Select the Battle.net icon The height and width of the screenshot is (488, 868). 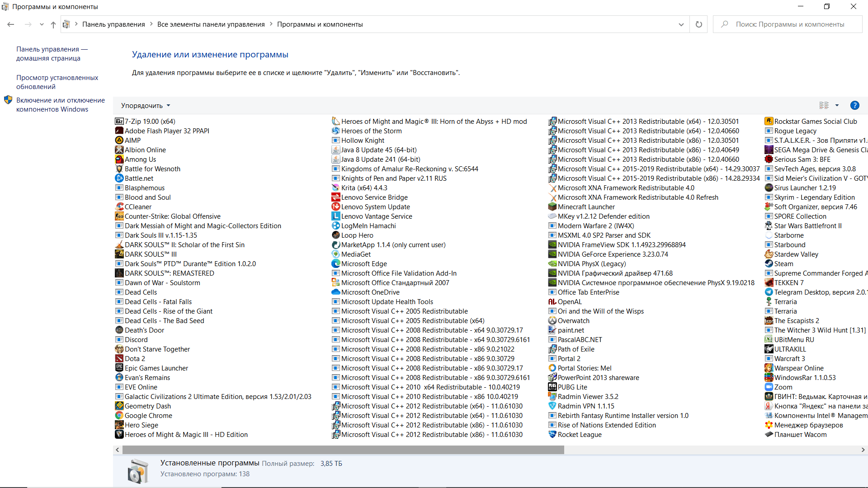(x=119, y=178)
